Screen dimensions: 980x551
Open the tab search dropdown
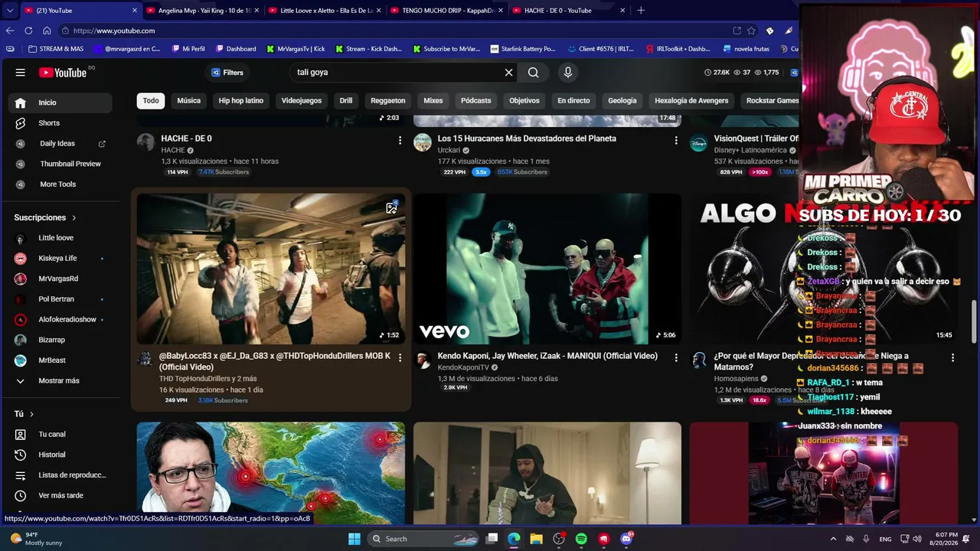(x=10, y=11)
